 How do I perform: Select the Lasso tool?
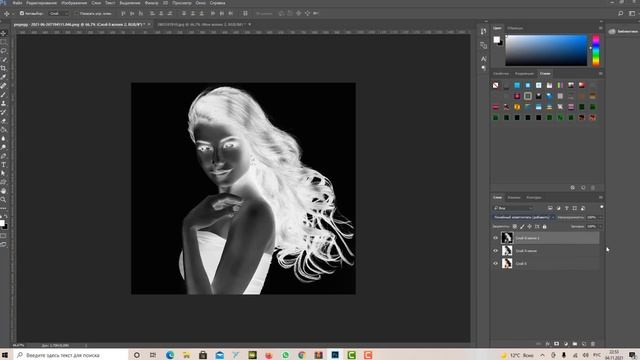point(4,51)
